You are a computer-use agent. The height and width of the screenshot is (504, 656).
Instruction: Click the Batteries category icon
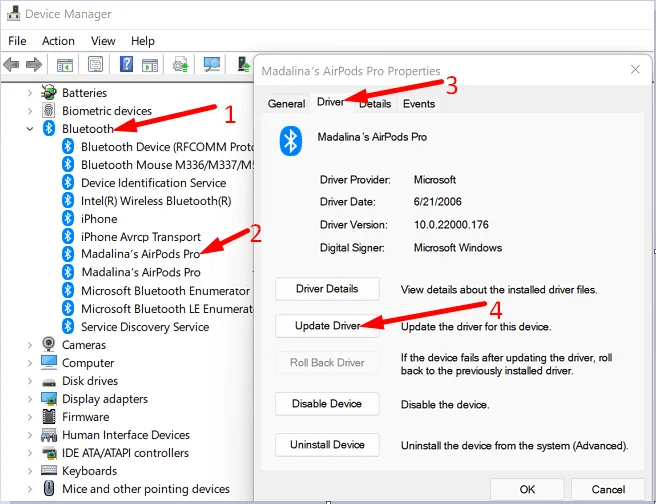point(49,92)
